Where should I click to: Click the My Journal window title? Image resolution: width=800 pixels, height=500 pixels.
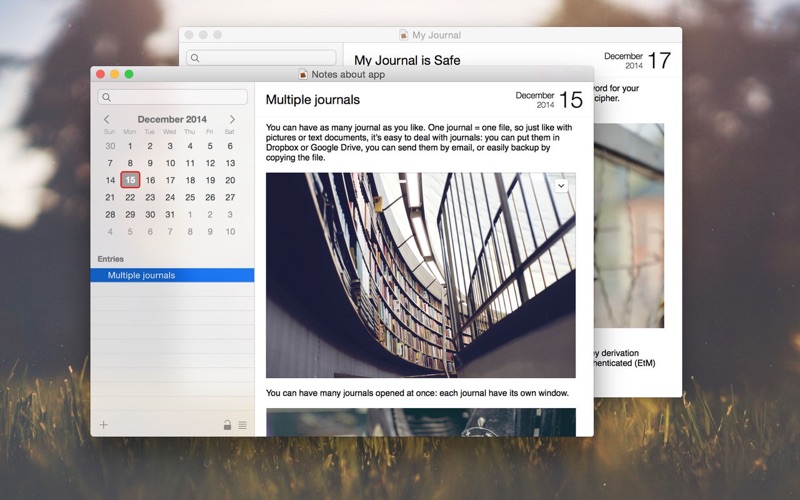[436, 35]
